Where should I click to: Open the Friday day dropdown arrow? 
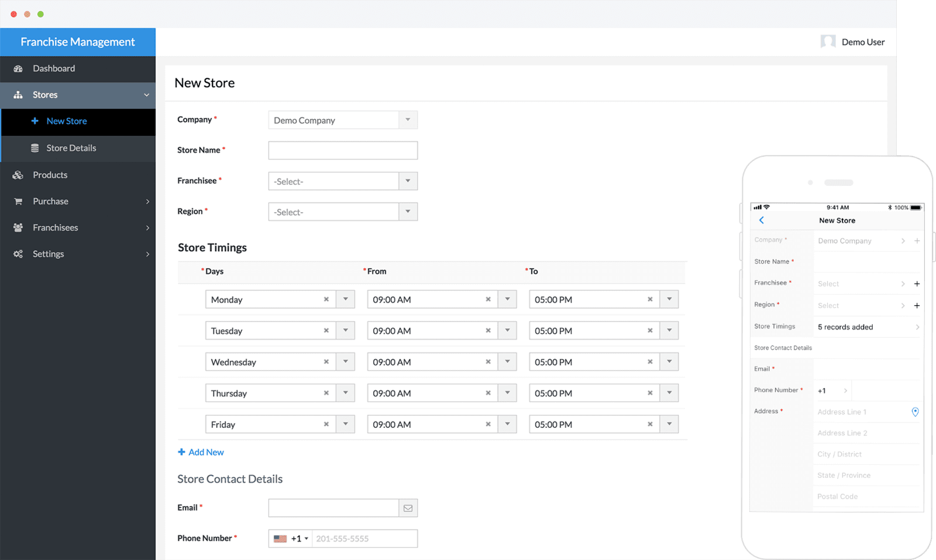(x=346, y=424)
